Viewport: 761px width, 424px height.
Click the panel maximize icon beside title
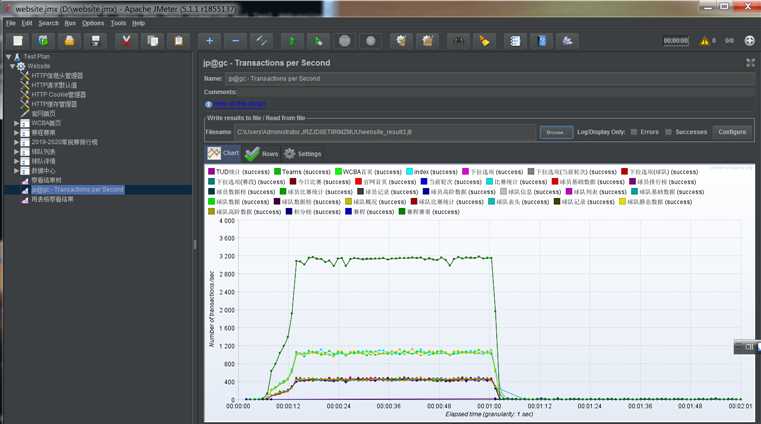(750, 63)
